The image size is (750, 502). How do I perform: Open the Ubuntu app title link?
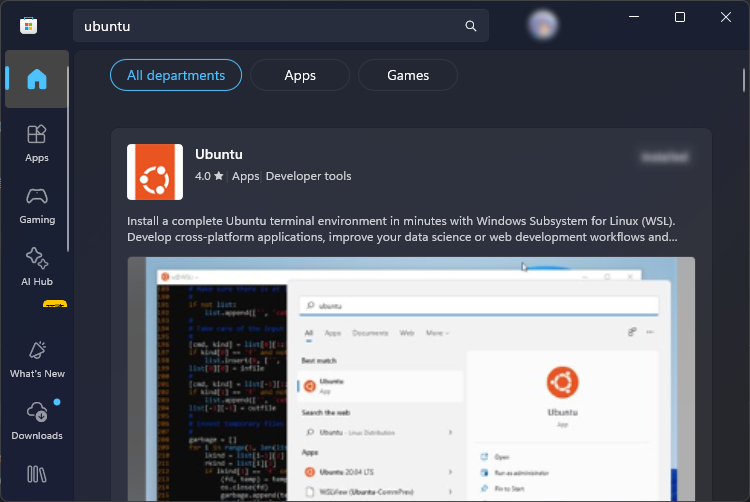219,154
